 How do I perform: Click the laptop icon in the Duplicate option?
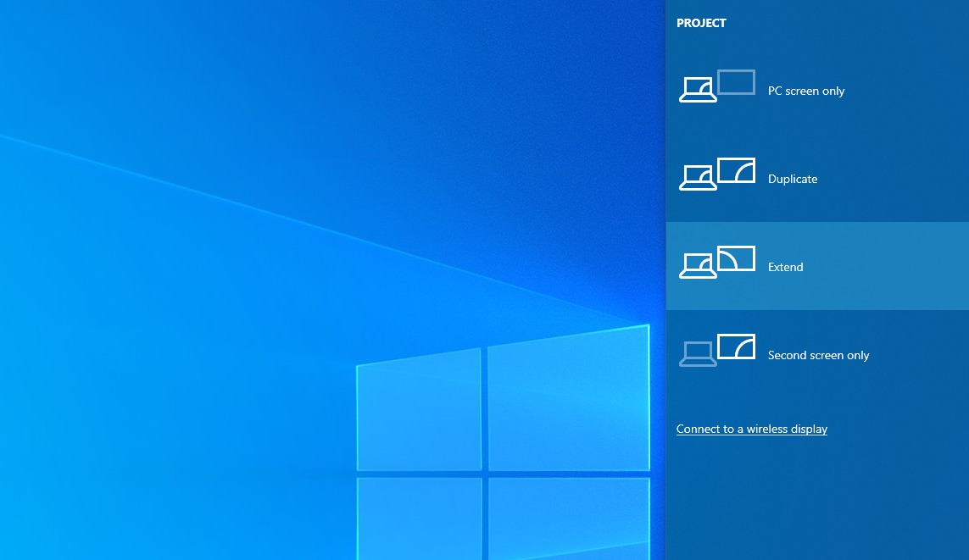click(x=697, y=178)
